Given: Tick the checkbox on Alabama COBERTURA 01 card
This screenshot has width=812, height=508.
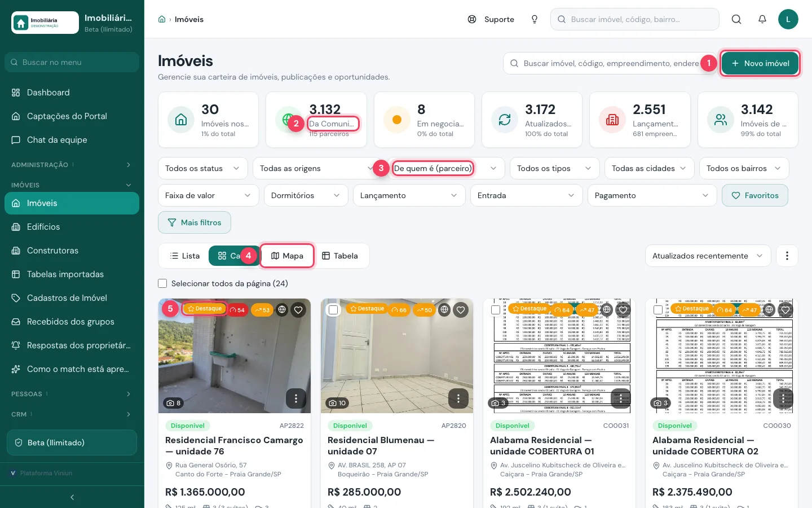Looking at the screenshot, I should click(x=496, y=310).
